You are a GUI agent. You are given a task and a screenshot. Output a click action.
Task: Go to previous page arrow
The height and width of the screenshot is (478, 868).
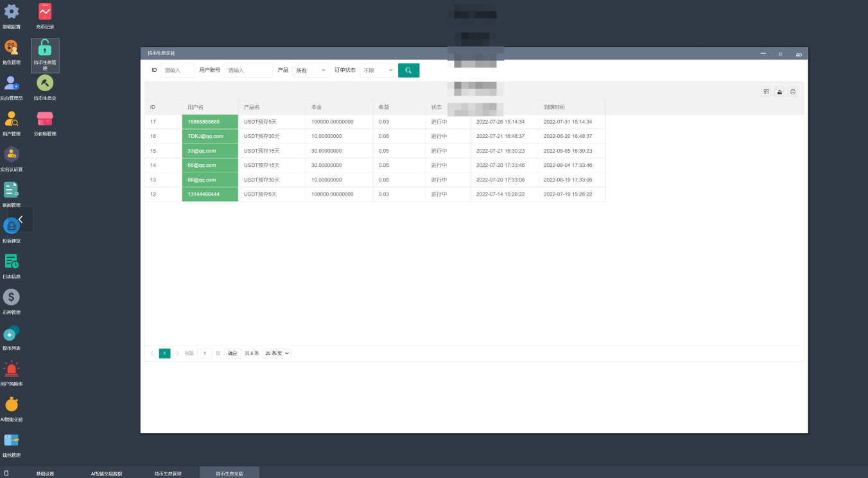click(152, 354)
